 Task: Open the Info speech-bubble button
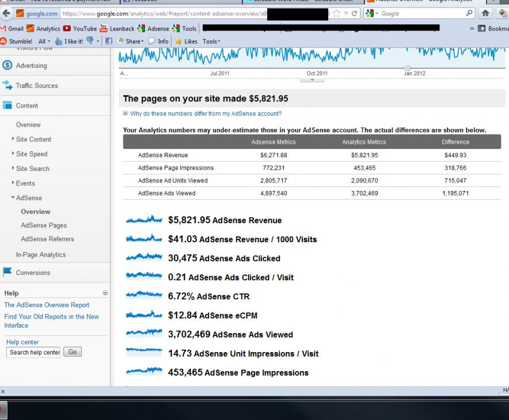coord(158,41)
